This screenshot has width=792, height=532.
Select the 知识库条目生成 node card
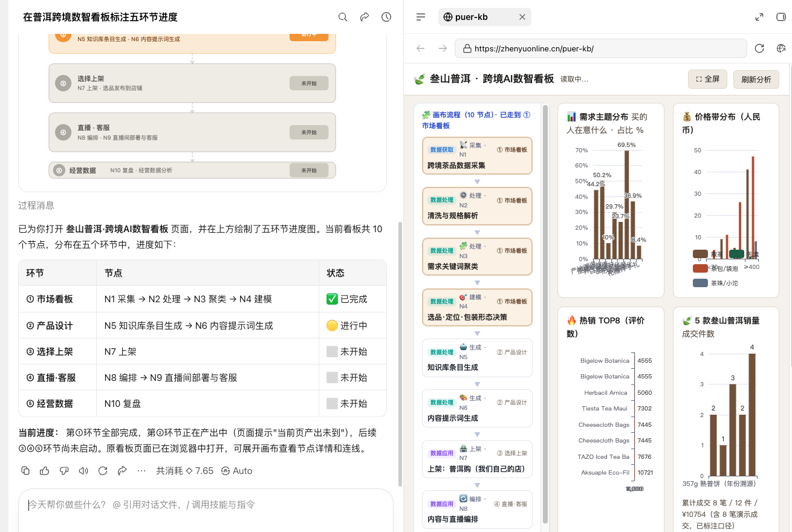coord(477,358)
